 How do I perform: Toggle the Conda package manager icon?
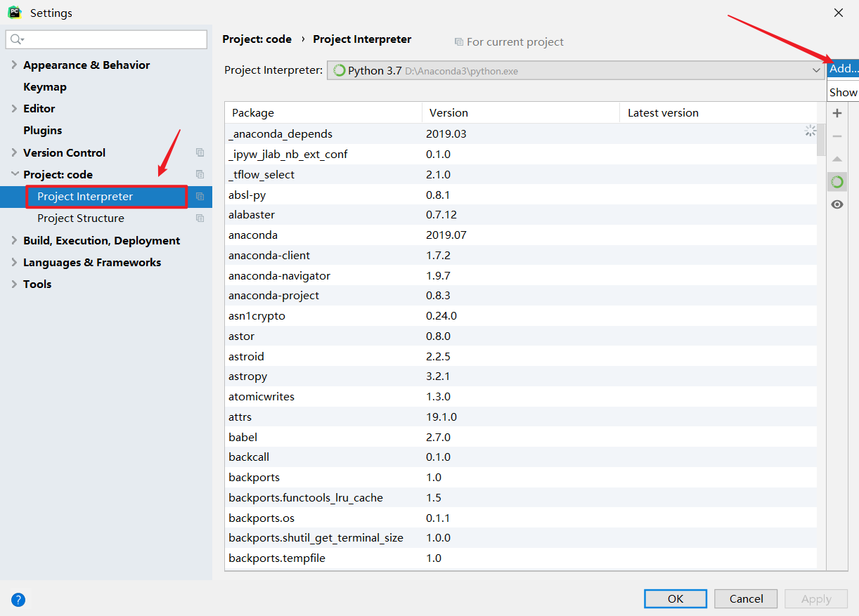(837, 182)
